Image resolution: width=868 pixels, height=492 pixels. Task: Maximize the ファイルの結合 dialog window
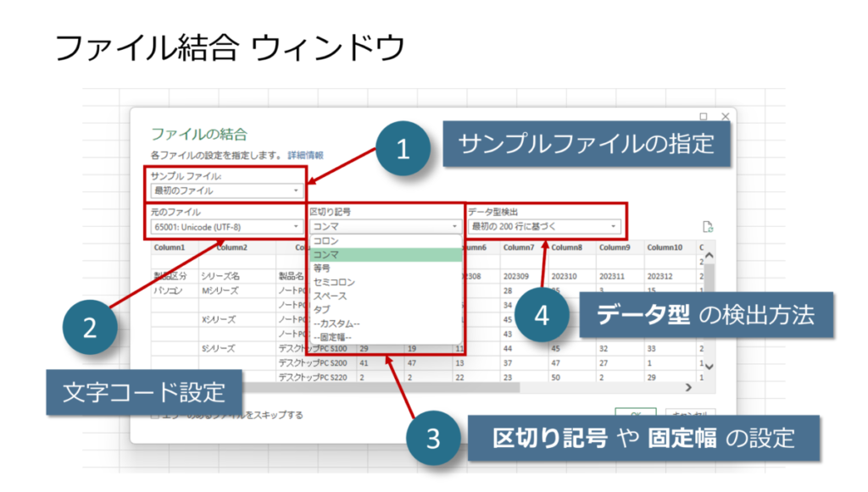pyautogui.click(x=704, y=116)
